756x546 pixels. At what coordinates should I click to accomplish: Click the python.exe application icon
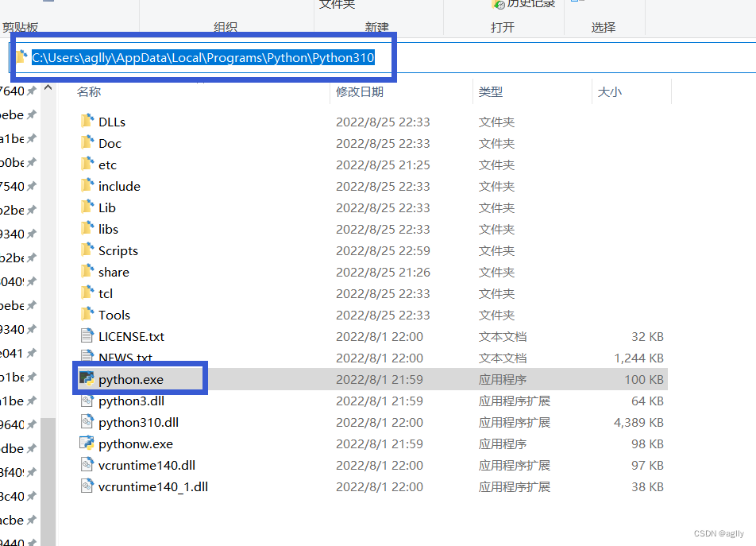(x=87, y=378)
